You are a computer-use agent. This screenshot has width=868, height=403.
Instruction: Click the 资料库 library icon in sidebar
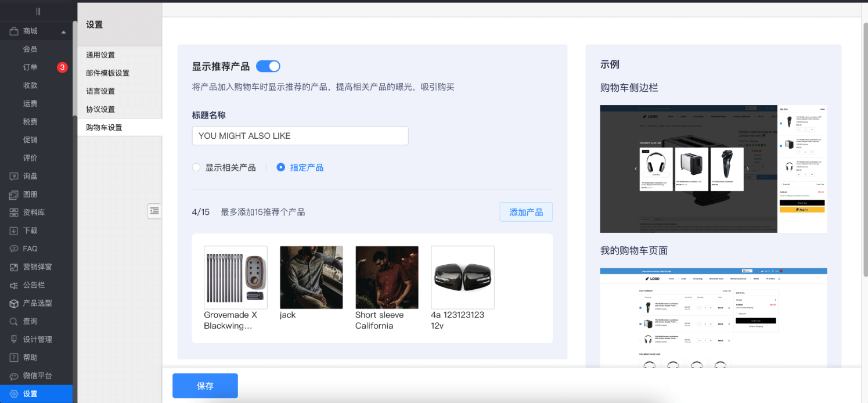(14, 213)
